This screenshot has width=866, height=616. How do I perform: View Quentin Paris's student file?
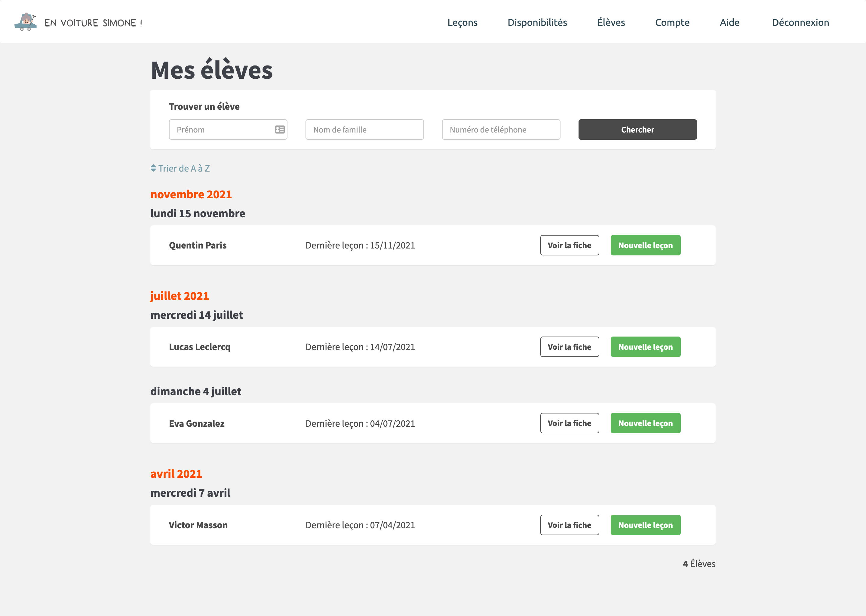570,245
